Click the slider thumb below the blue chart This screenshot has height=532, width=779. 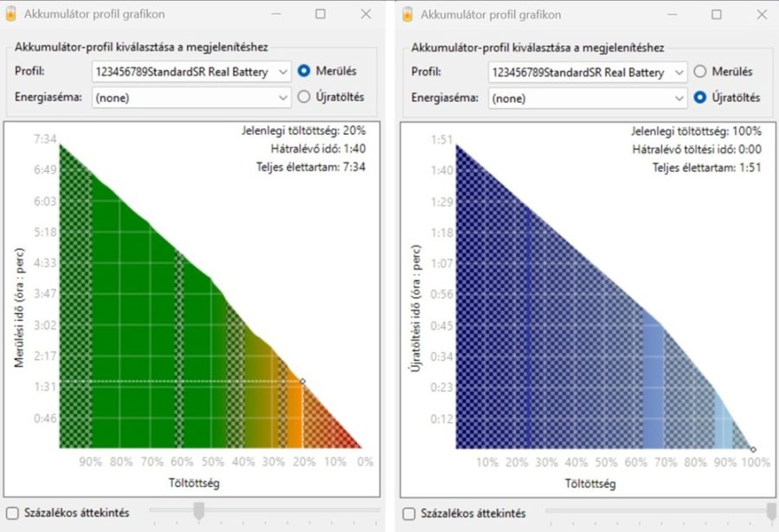[771, 511]
